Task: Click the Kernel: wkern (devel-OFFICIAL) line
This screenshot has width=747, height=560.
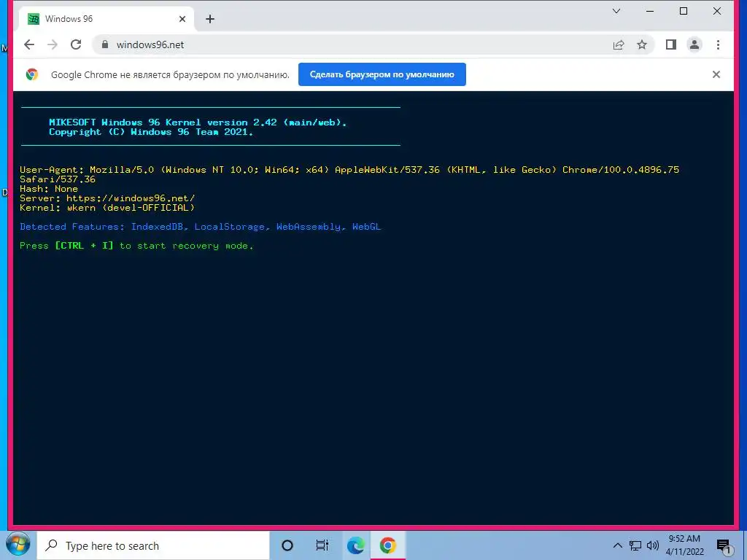Action: coord(107,208)
